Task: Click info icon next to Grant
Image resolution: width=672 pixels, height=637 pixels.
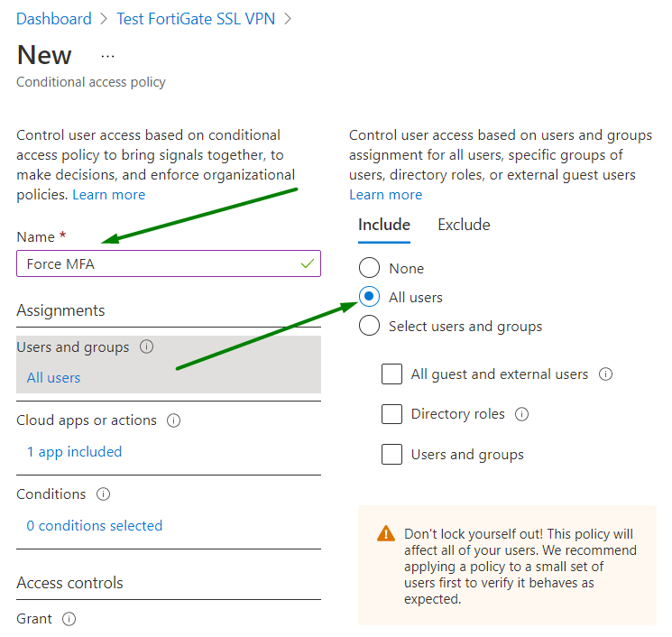Action: pos(69,619)
